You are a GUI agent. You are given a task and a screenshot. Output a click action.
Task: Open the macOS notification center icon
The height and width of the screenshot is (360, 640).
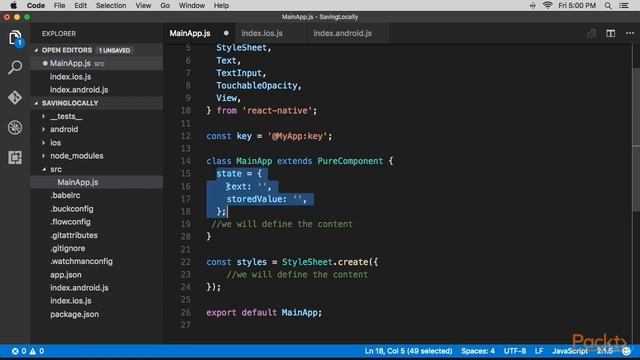pyautogui.click(x=624, y=5)
